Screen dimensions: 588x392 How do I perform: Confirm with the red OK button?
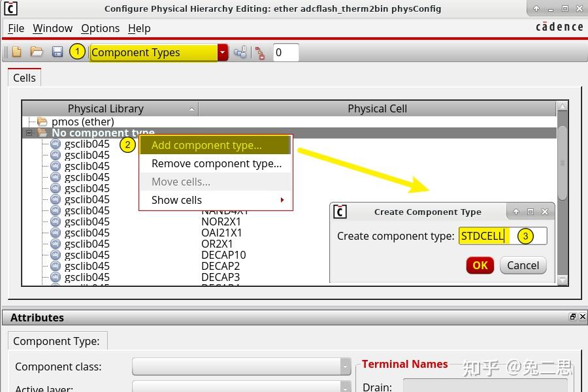point(480,266)
